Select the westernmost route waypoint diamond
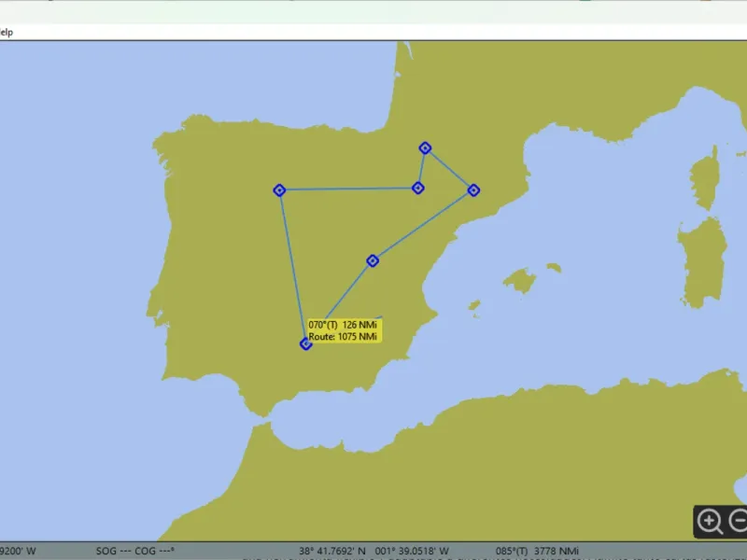This screenshot has width=747, height=560. [279, 190]
